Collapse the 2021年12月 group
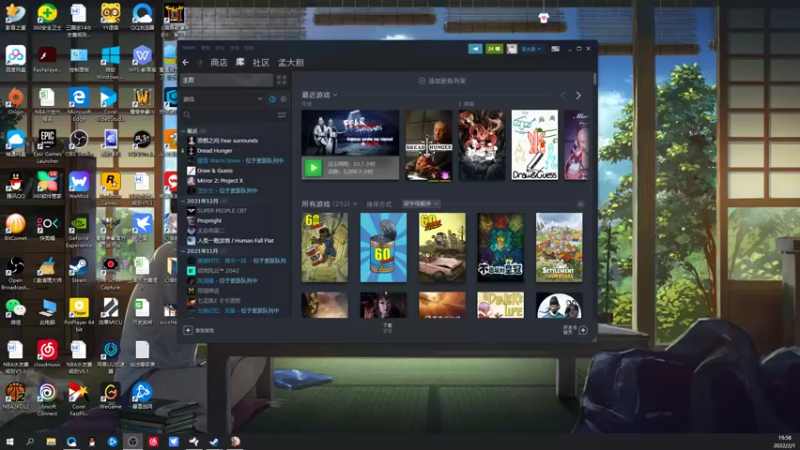The height and width of the screenshot is (450, 800). tap(184, 201)
